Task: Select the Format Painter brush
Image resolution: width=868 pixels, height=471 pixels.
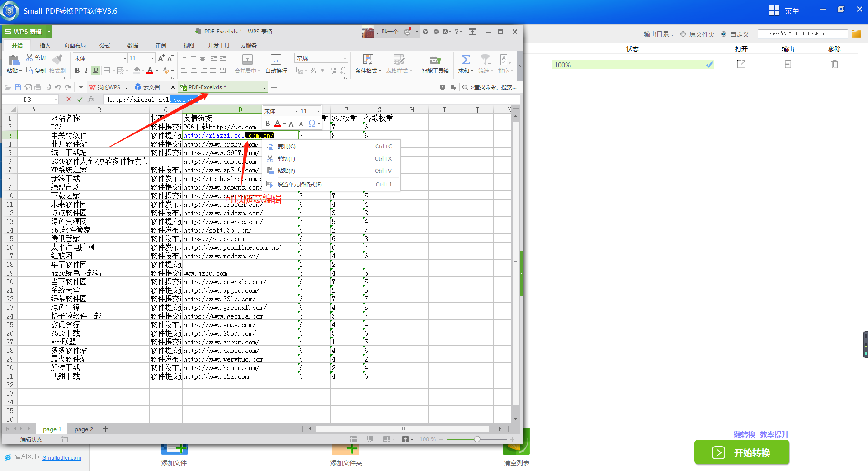Action: (x=57, y=59)
